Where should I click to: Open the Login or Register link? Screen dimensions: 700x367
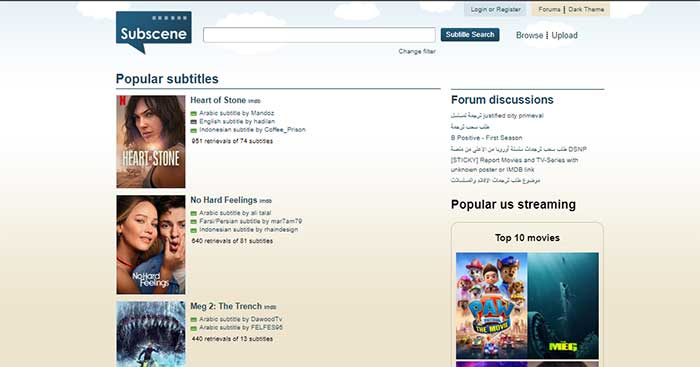point(496,9)
